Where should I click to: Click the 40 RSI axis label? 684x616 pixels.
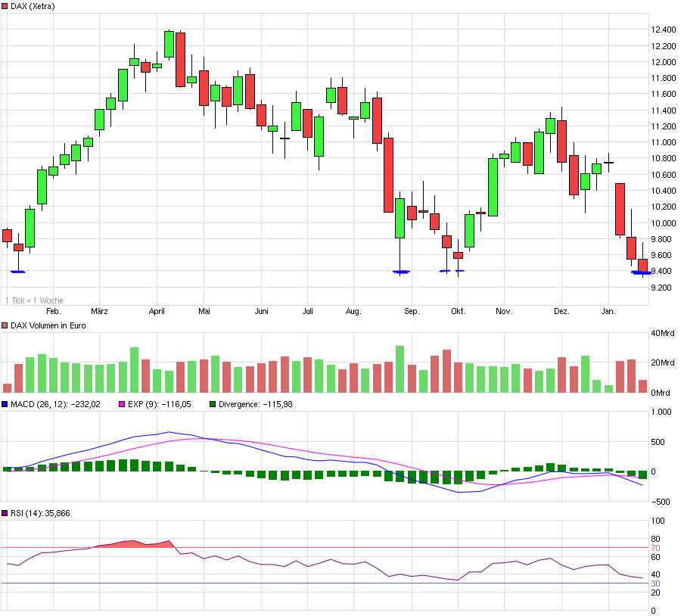pos(655,574)
